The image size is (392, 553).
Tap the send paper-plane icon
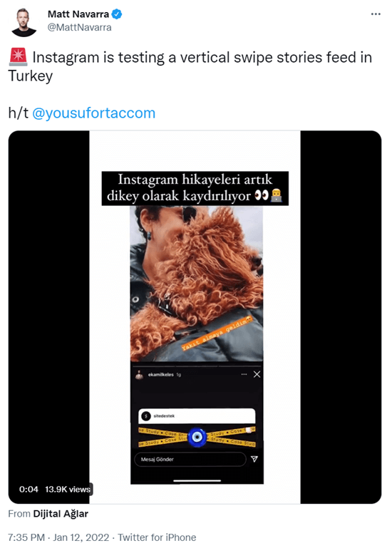coord(254,459)
